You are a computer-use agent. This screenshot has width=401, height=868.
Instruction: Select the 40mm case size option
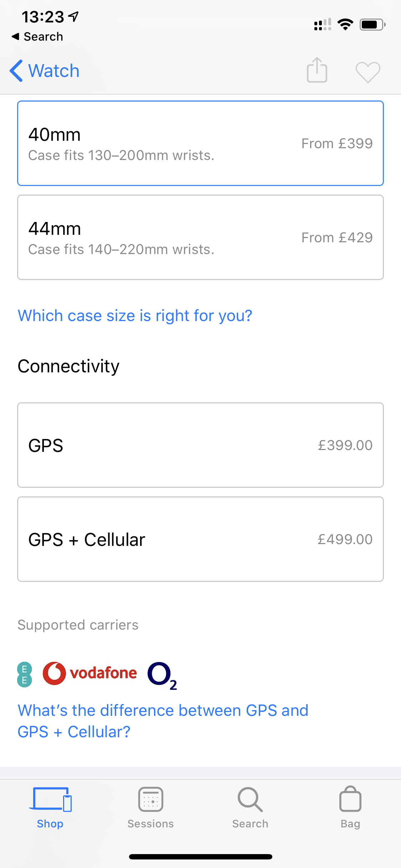coord(200,143)
